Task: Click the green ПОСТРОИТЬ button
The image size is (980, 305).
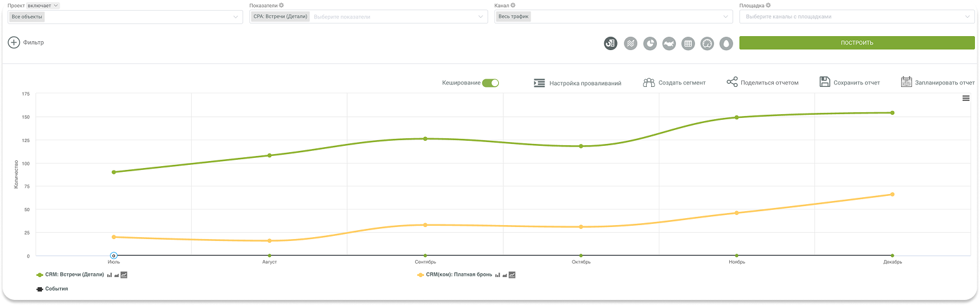Action: pos(856,43)
